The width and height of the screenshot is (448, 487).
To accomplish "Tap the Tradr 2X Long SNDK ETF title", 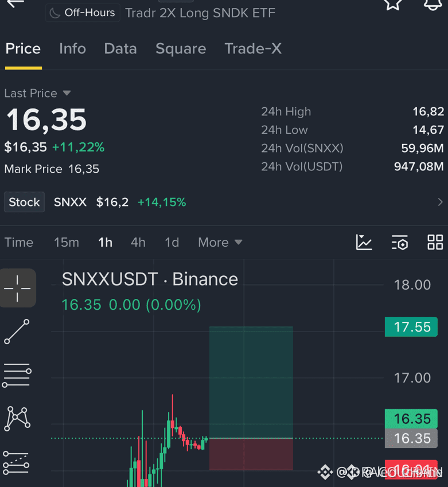I will pos(200,13).
